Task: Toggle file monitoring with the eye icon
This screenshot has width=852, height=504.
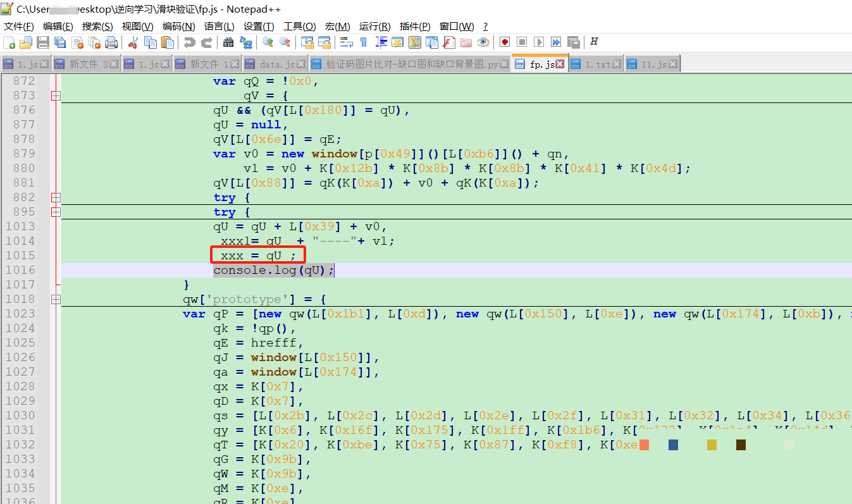Action: pyautogui.click(x=482, y=42)
